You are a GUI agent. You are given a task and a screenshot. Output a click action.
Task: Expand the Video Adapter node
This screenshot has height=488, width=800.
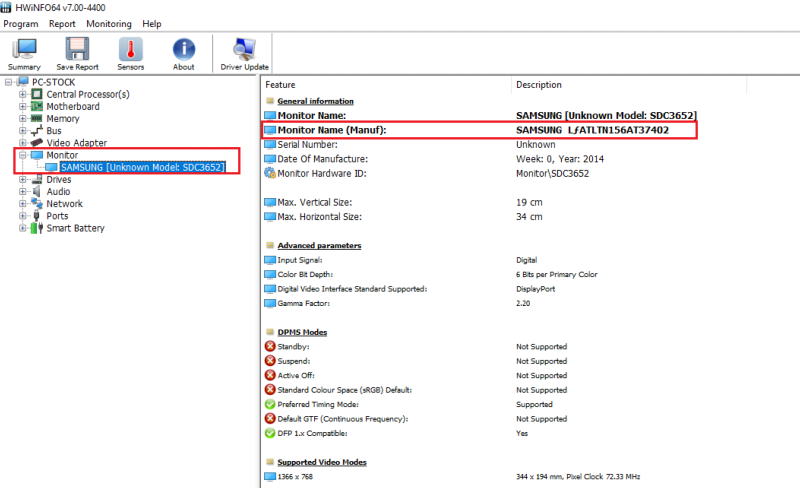[x=22, y=143]
